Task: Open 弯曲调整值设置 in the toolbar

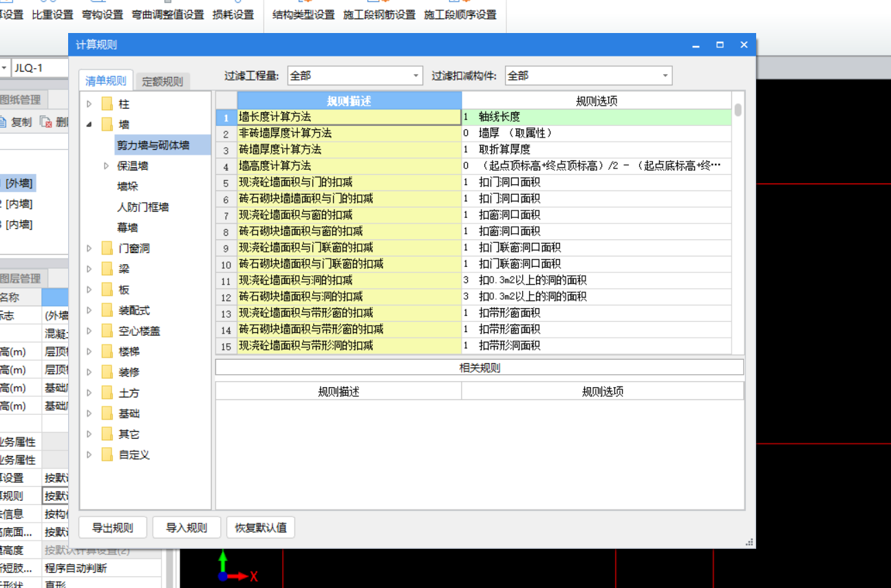Action: pos(168,14)
